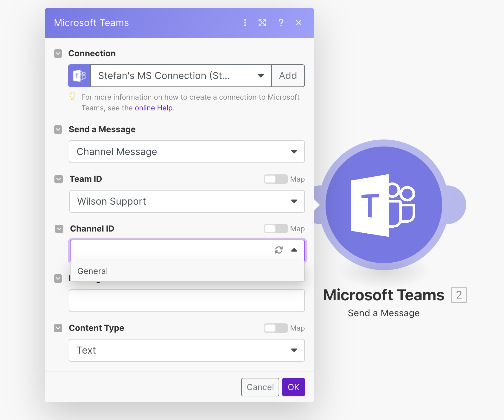Open the Channel Message dropdown
504x420 pixels.
tap(187, 152)
